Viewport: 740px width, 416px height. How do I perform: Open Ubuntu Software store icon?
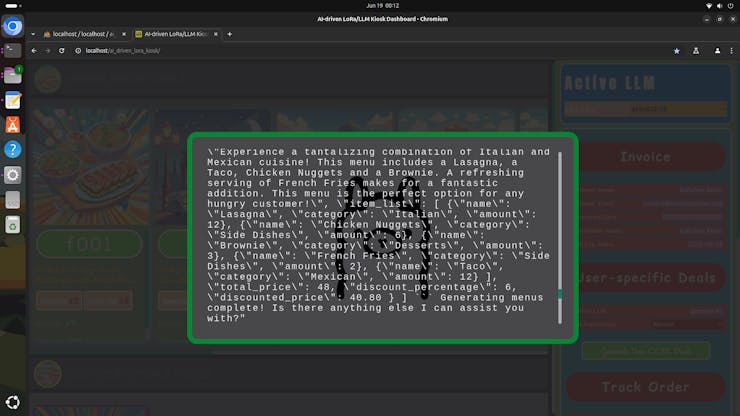click(x=13, y=125)
